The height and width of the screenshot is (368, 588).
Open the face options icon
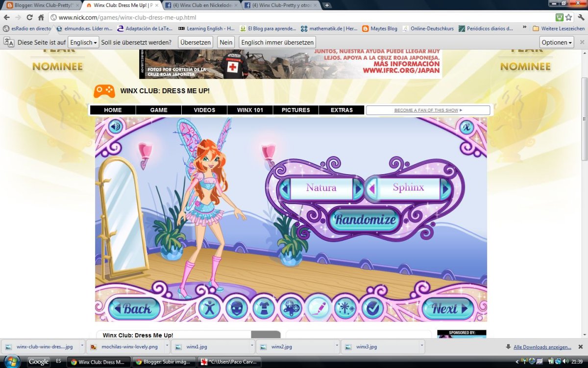click(237, 308)
